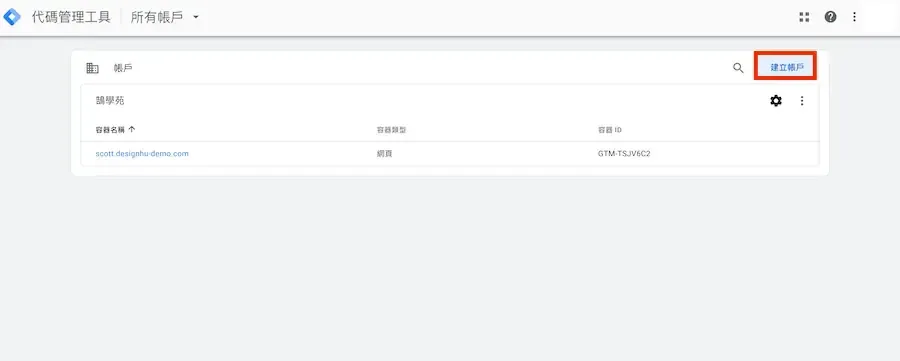
Task: Open 鵠學苑 account more options menu
Action: [802, 101]
